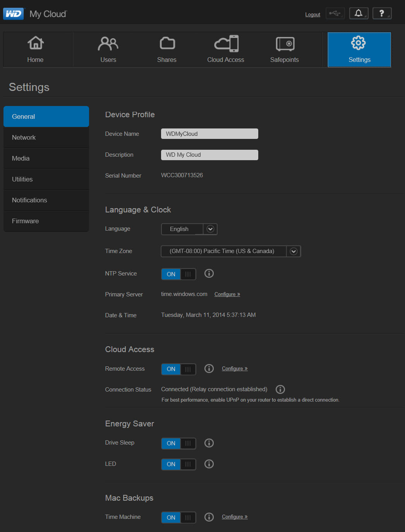Toggle the Drive Sleep switch

point(178,443)
